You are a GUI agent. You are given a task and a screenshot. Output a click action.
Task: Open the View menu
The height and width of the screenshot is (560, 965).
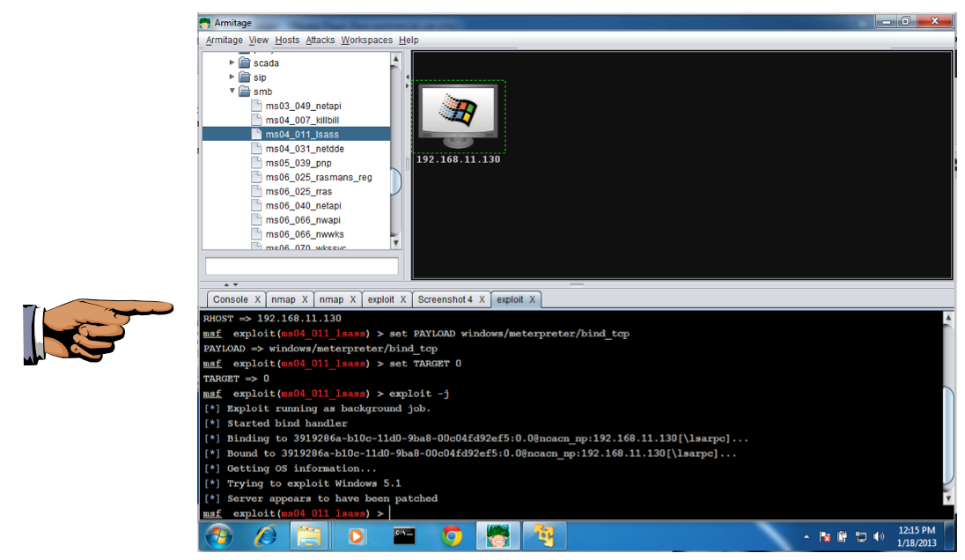click(x=259, y=40)
